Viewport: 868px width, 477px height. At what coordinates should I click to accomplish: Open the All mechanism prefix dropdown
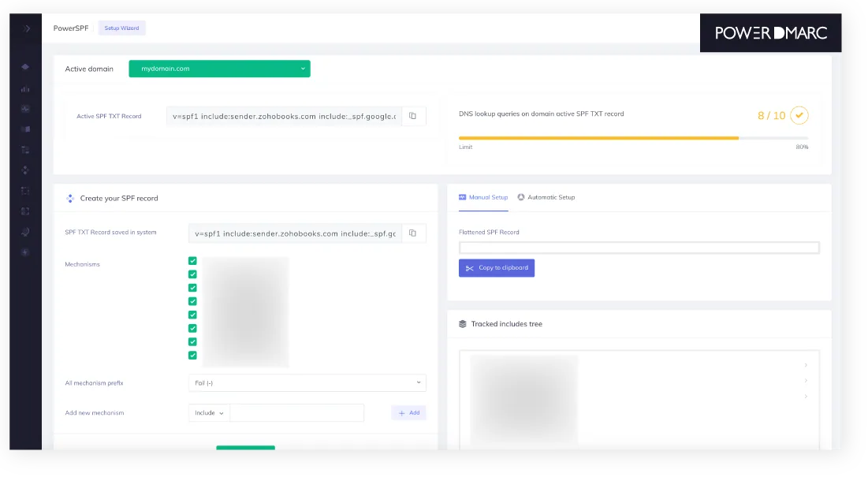click(x=307, y=383)
